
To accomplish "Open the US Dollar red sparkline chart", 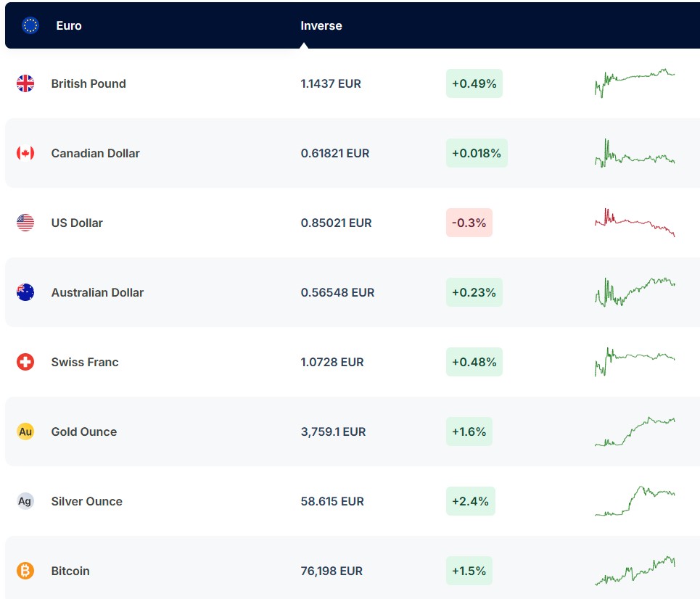I will [x=635, y=222].
